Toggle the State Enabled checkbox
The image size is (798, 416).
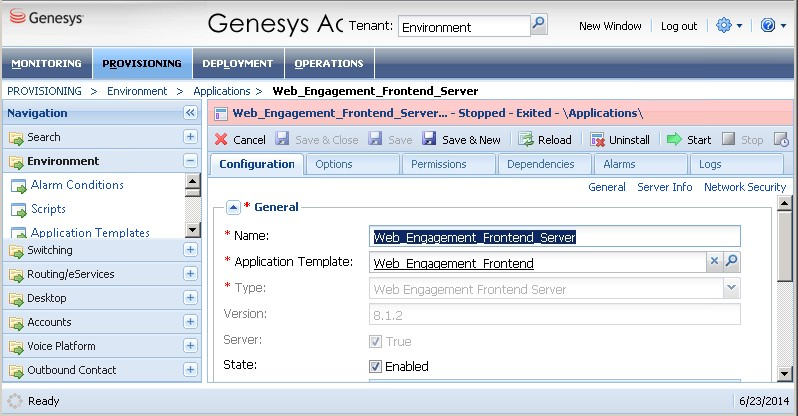(375, 366)
